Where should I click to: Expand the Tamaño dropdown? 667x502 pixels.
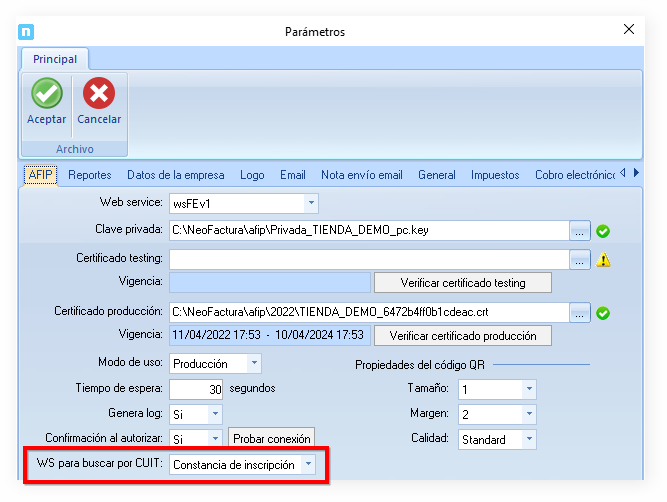click(529, 389)
